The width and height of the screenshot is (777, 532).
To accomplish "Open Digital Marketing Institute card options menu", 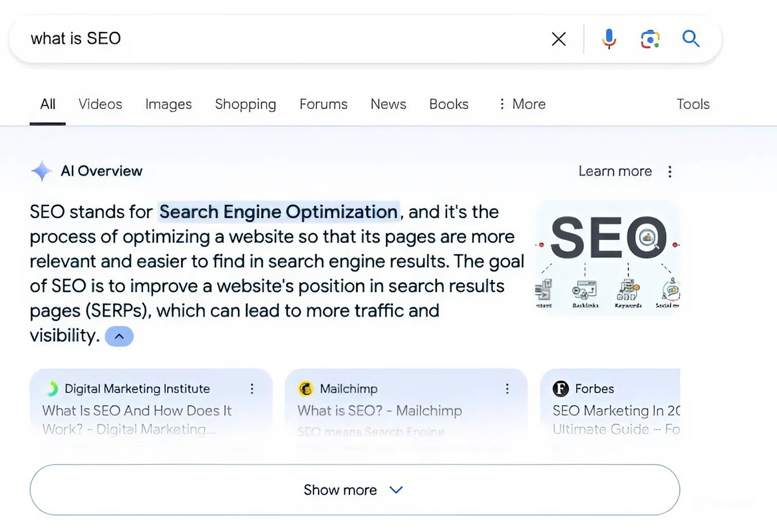I will pyautogui.click(x=252, y=389).
